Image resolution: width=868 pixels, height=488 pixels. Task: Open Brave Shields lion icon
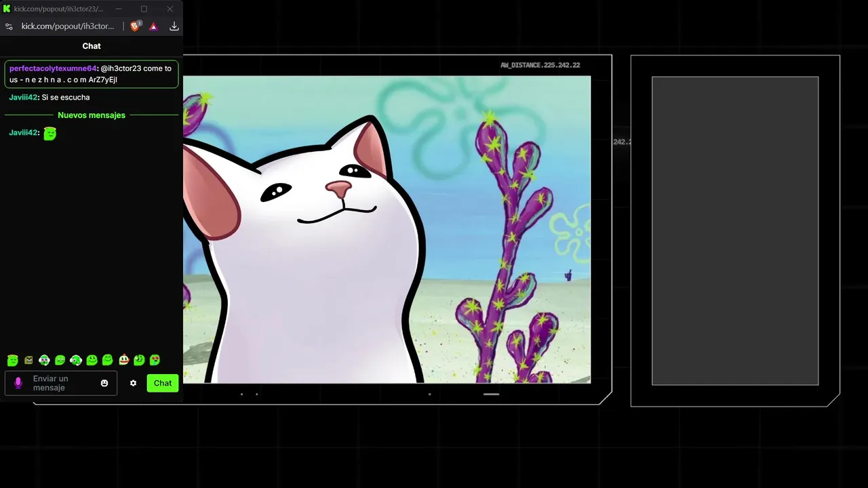tap(135, 26)
